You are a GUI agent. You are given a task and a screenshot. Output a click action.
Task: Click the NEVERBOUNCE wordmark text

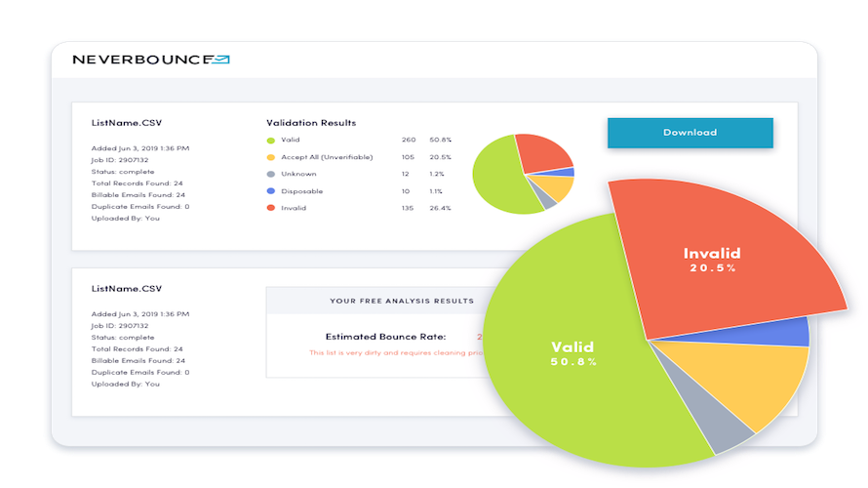coord(141,60)
